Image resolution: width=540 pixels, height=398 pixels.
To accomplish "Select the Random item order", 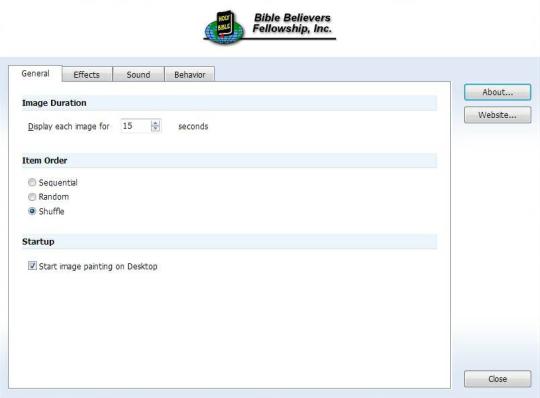I will point(49,197).
